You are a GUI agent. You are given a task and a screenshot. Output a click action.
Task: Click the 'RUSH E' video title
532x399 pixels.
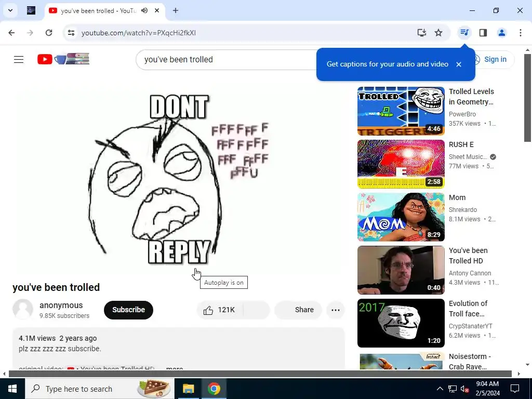(x=461, y=145)
